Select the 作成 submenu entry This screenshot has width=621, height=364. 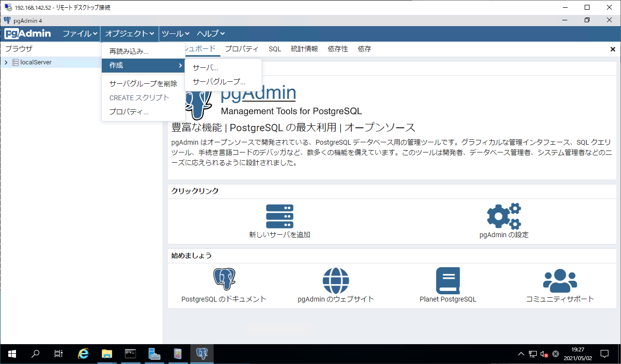(x=143, y=65)
